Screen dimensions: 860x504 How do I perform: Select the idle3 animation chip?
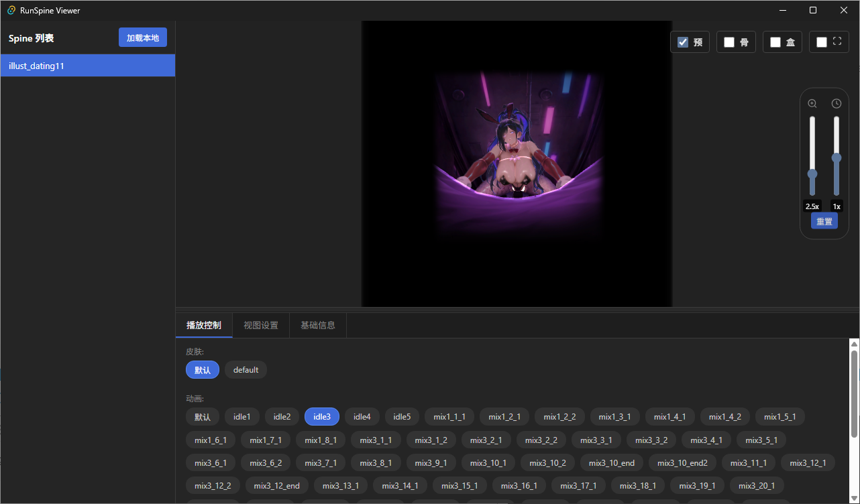pos(322,417)
